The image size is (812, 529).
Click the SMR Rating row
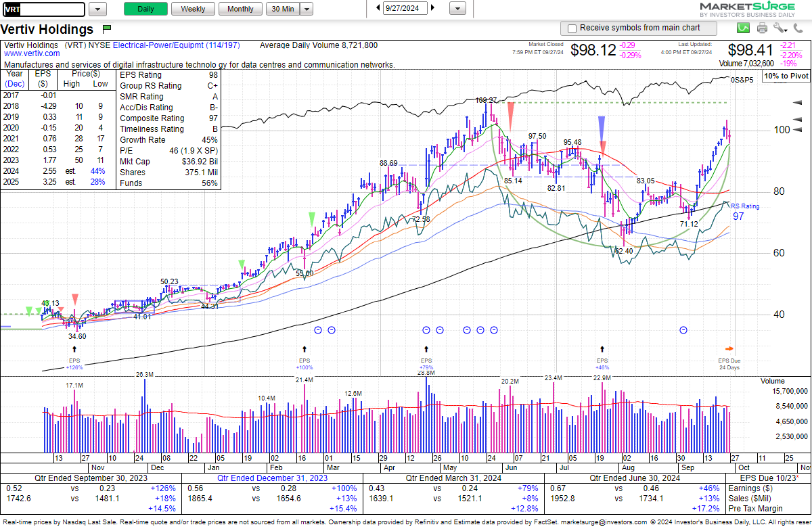point(169,97)
